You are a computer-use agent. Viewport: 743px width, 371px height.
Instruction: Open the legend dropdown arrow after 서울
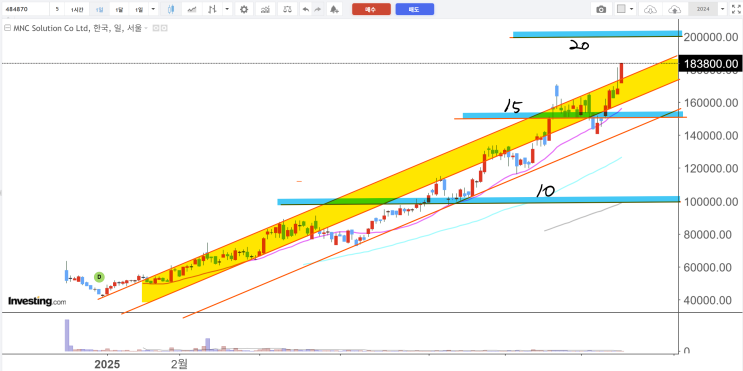pos(146,28)
